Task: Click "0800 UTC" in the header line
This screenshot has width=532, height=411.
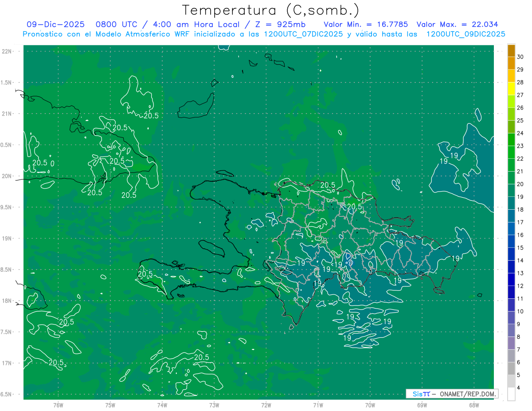Action: (x=117, y=24)
